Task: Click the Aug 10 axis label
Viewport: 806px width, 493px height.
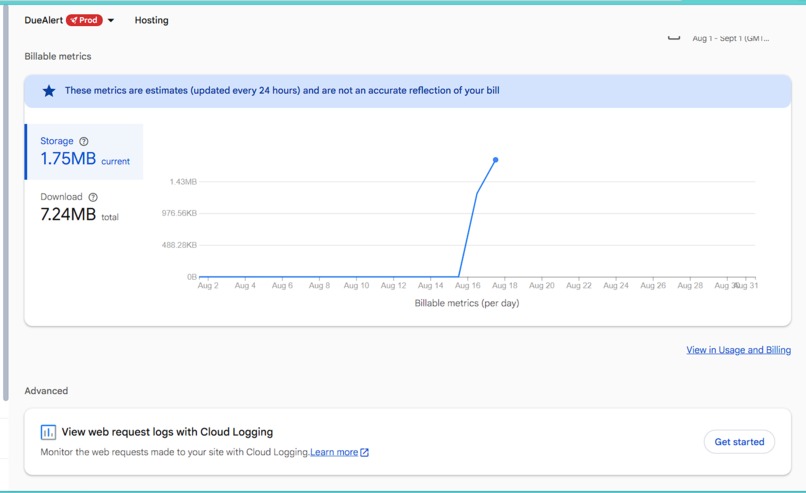Action: pyautogui.click(x=356, y=285)
